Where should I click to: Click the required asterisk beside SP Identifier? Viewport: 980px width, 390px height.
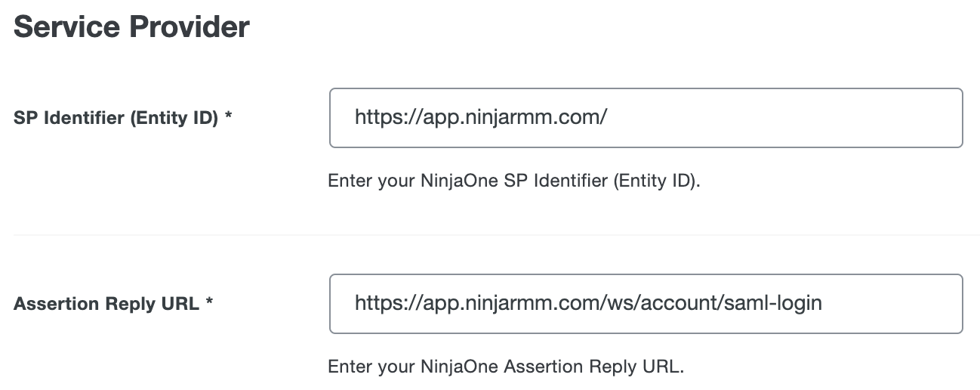(x=228, y=118)
